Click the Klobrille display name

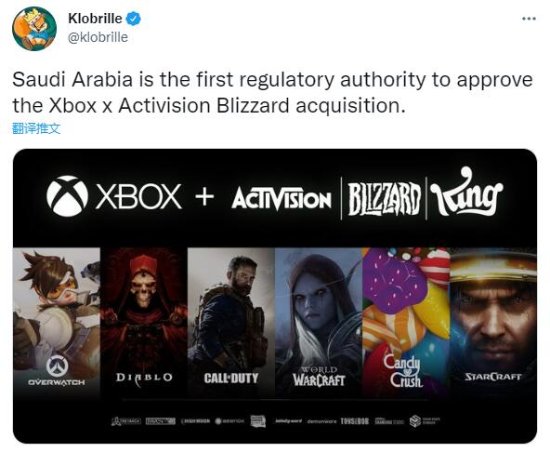click(95, 19)
